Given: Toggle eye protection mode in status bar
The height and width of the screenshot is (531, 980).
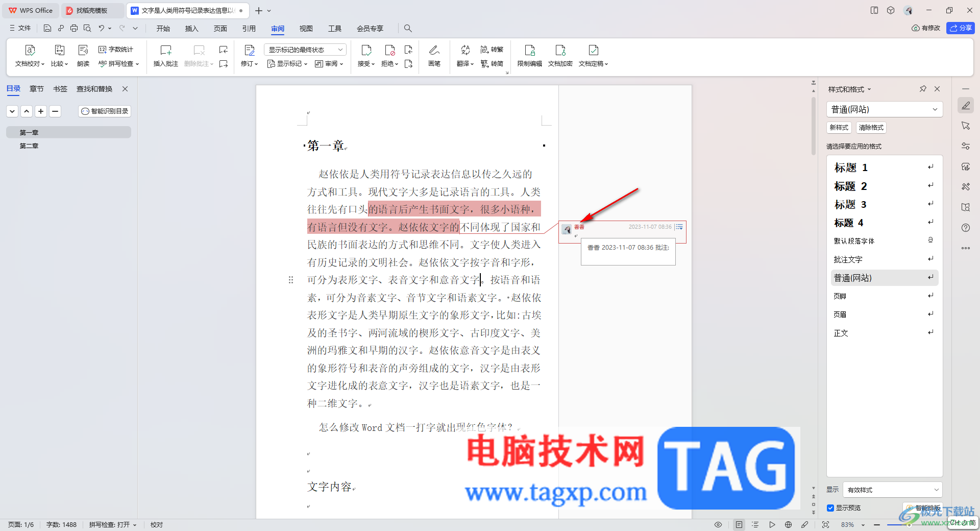Looking at the screenshot, I should coord(718,524).
